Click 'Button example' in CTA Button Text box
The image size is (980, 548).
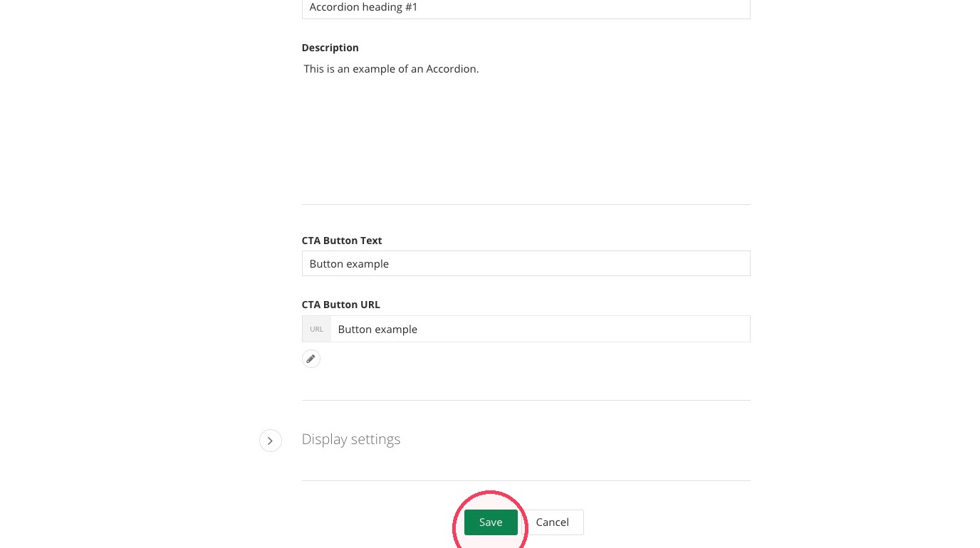click(x=349, y=264)
